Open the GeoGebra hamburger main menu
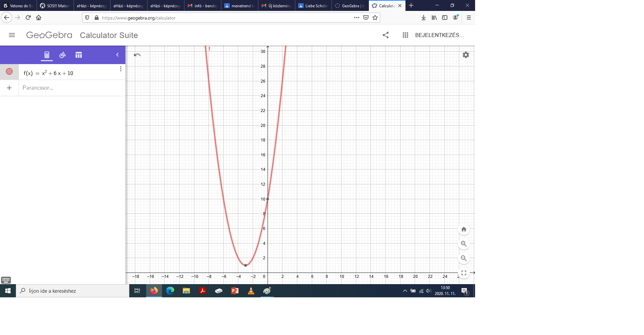This screenshot has width=644, height=335. [x=12, y=35]
